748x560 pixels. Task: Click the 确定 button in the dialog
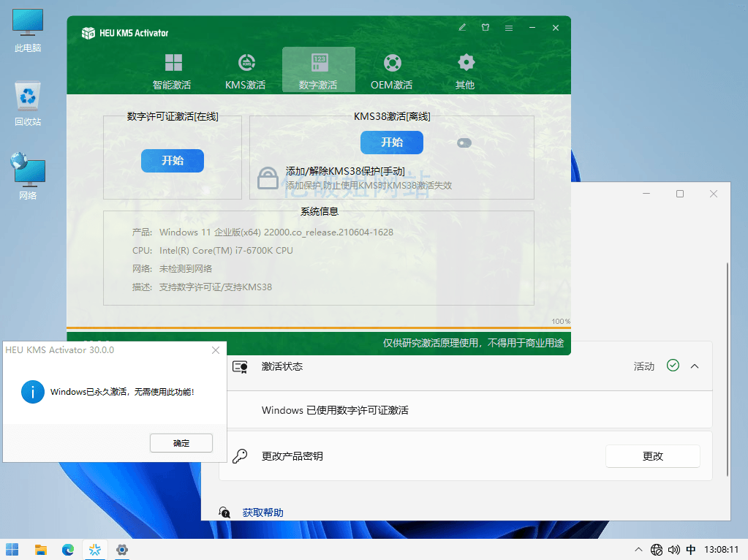[181, 443]
